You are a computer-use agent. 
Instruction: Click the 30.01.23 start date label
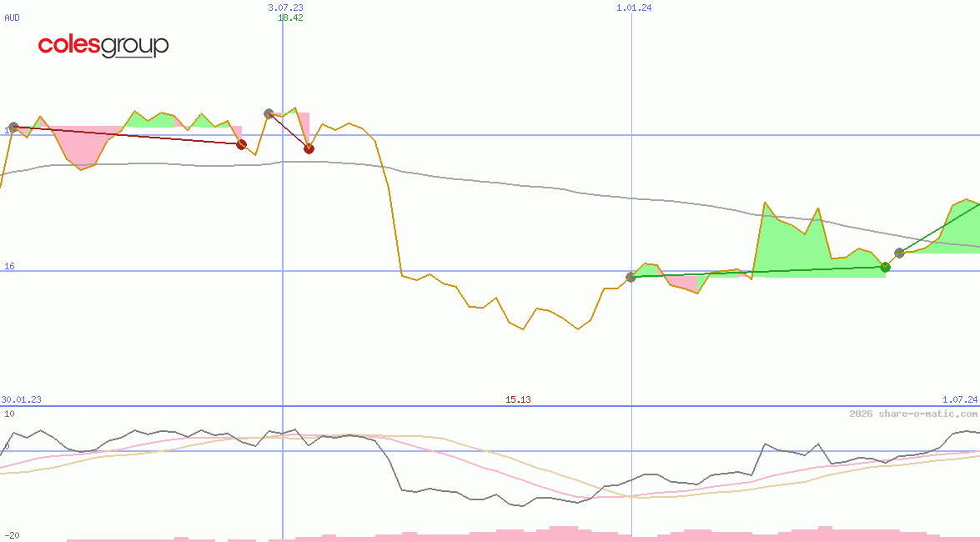click(x=20, y=399)
